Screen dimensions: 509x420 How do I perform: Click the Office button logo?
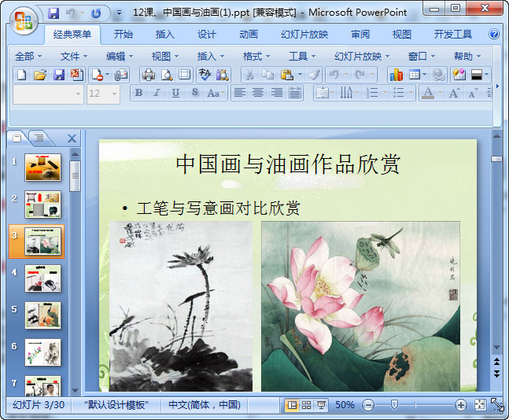click(x=24, y=21)
